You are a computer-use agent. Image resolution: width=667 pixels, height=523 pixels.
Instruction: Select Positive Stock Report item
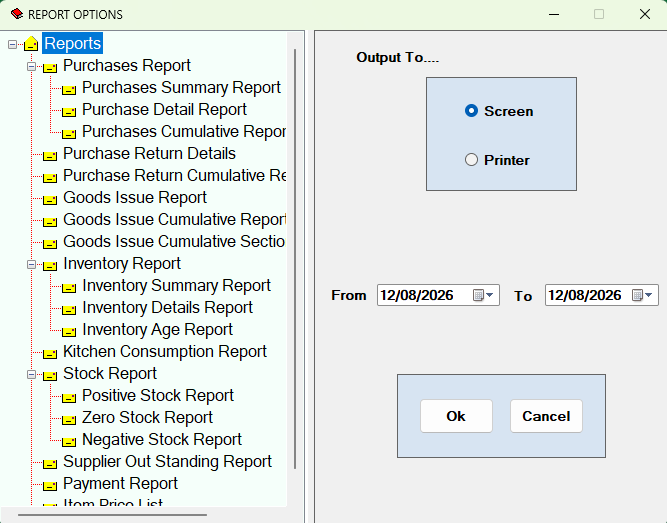(158, 395)
